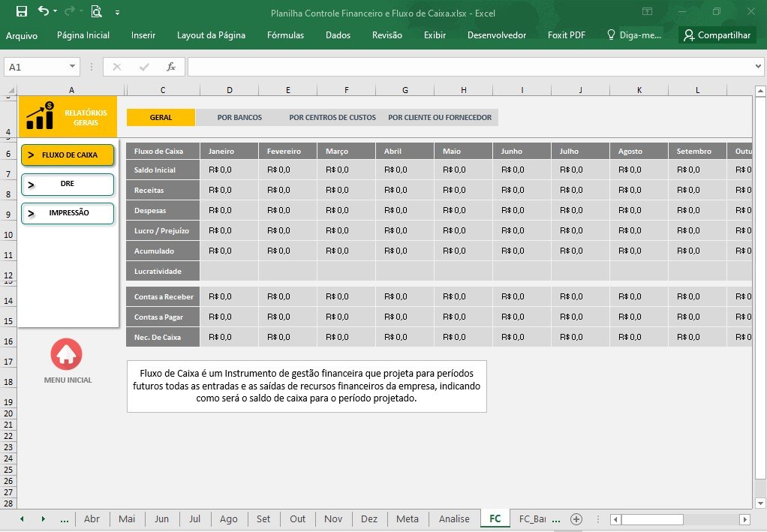Click inside the formula bar input
767x532 pixels.
tap(470, 67)
